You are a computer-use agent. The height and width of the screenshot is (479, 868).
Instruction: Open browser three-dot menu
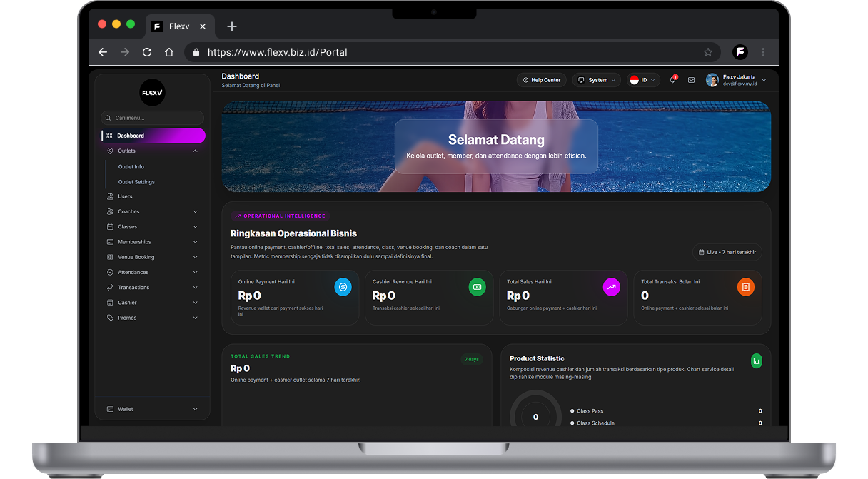tap(763, 52)
